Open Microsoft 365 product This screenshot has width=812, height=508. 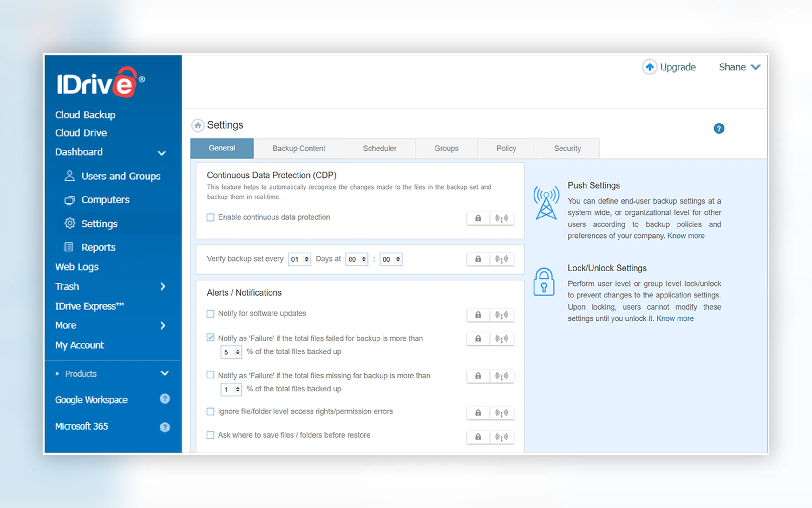[x=82, y=426]
